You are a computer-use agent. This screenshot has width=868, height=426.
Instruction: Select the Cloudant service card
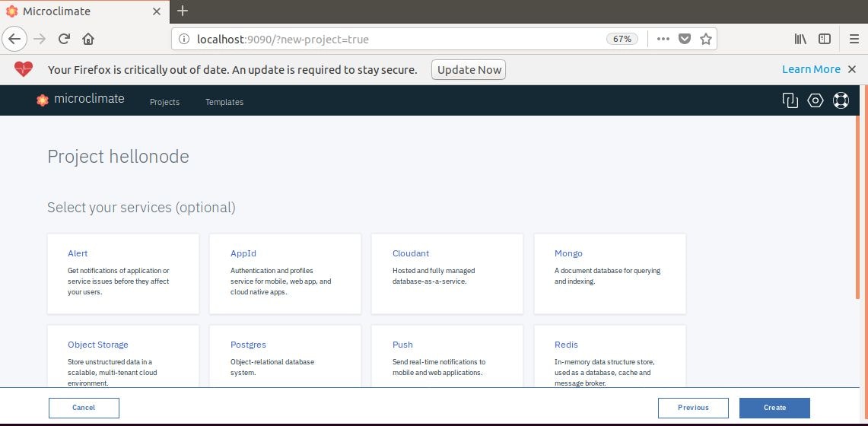pyautogui.click(x=447, y=274)
